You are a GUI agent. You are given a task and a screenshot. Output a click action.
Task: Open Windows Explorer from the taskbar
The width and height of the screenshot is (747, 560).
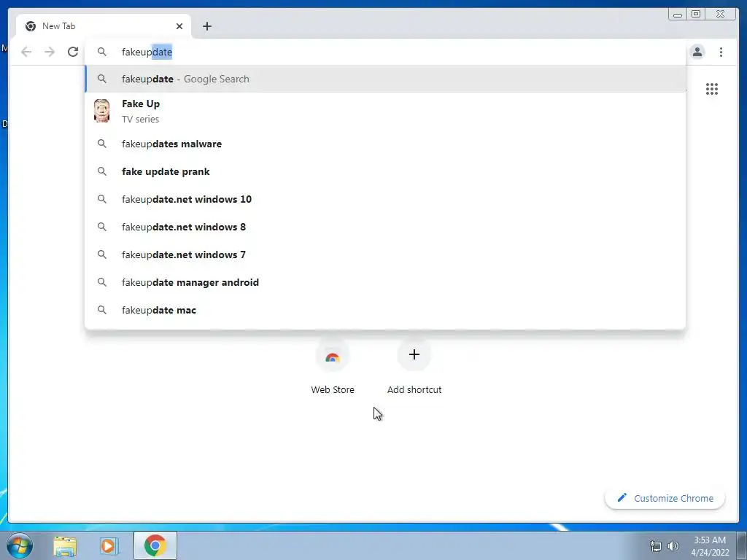(65, 546)
